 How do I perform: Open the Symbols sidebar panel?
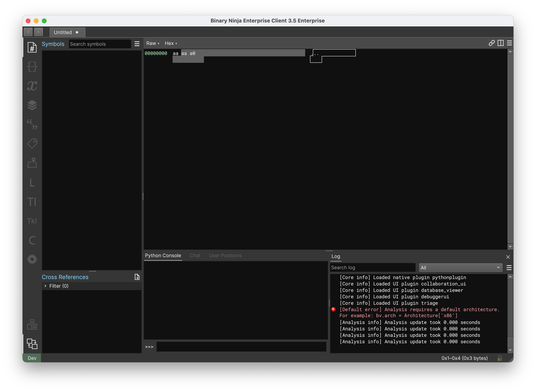pyautogui.click(x=32, y=47)
